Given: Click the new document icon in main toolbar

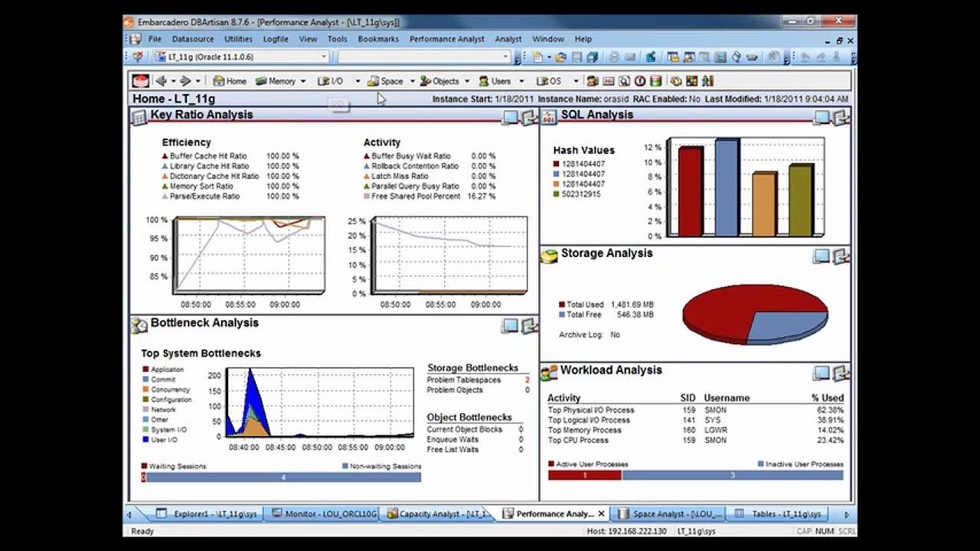Looking at the screenshot, I should [538, 57].
